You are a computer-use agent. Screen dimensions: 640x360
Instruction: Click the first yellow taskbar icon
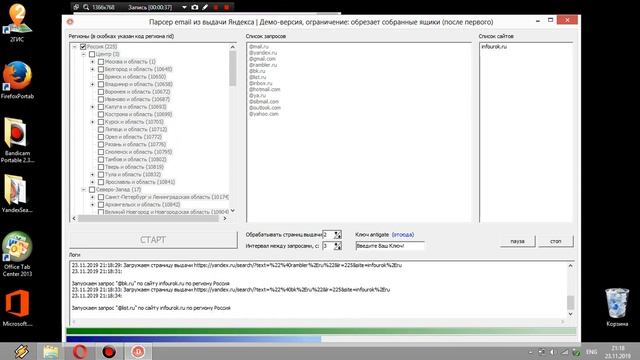(x=21, y=351)
